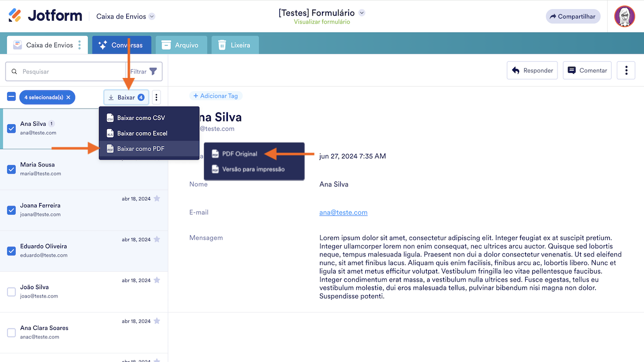
Task: Open the top-right vertical dots menu
Action: coord(626,70)
